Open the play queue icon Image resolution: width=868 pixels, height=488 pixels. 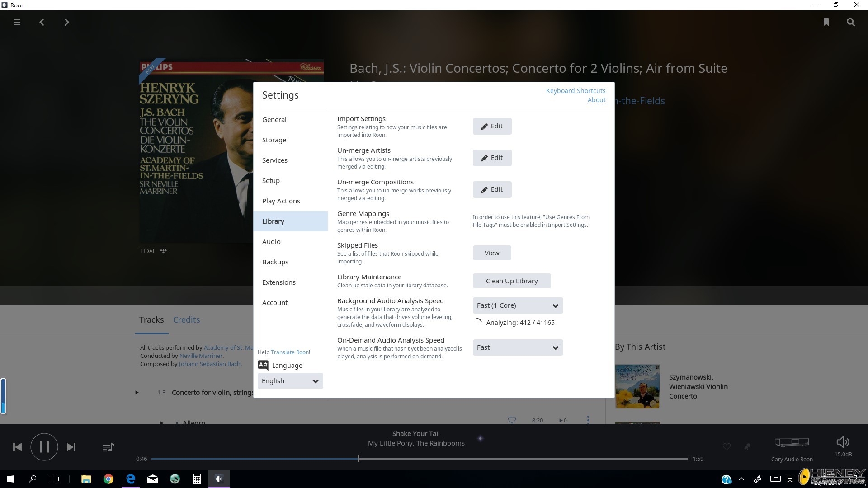[x=108, y=447]
